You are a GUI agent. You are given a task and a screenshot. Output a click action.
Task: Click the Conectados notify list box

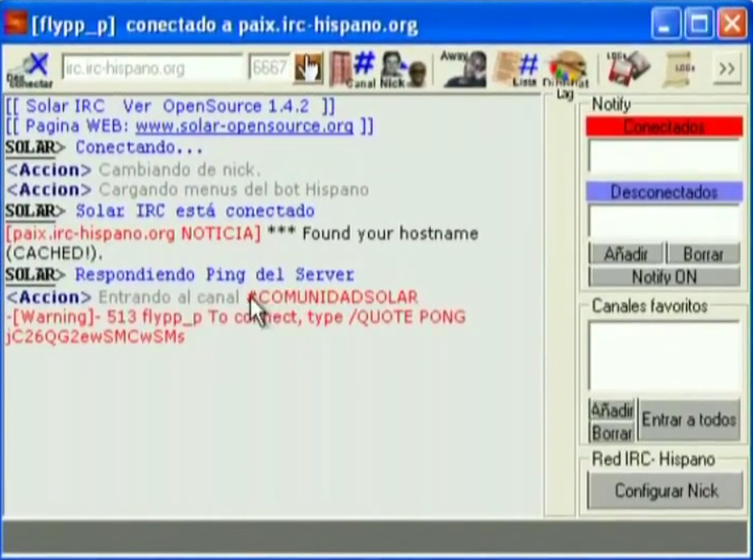665,156
